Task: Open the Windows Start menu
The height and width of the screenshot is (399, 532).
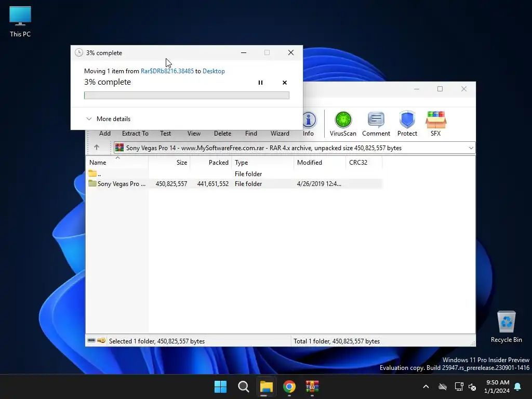Action: click(220, 387)
